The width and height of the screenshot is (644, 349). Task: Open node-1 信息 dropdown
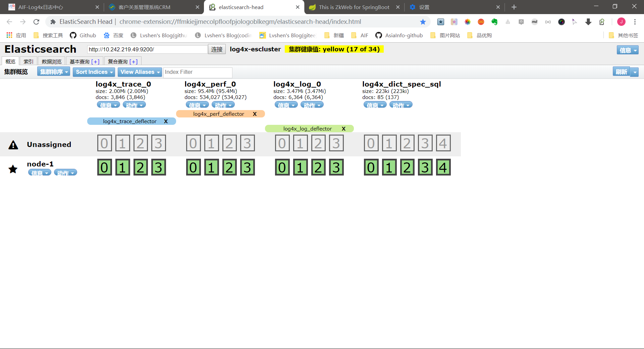40,172
